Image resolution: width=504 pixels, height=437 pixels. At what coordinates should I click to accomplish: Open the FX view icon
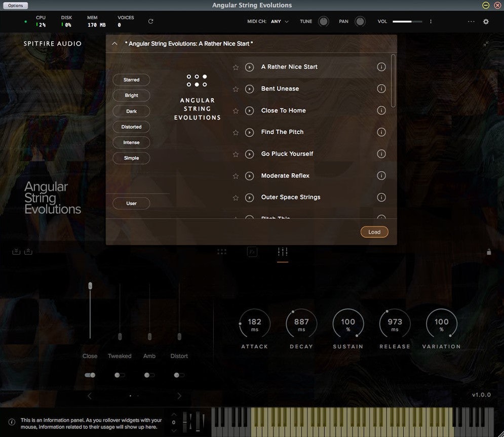click(x=252, y=252)
